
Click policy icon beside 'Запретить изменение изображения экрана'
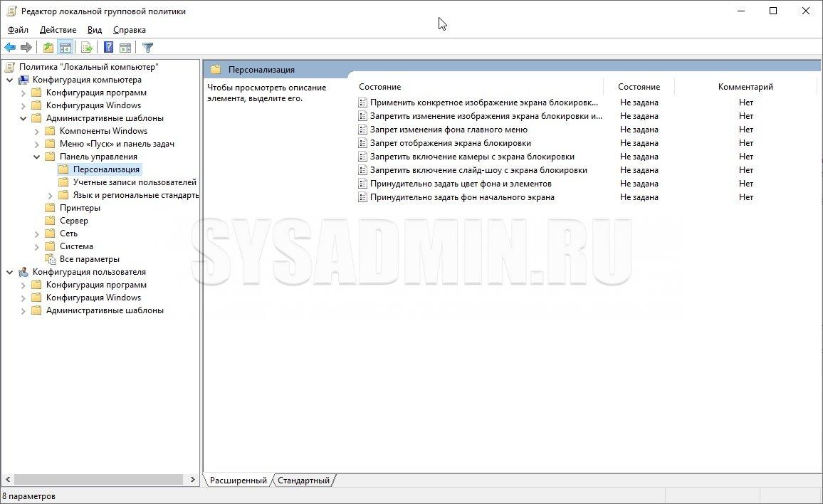pyautogui.click(x=362, y=116)
